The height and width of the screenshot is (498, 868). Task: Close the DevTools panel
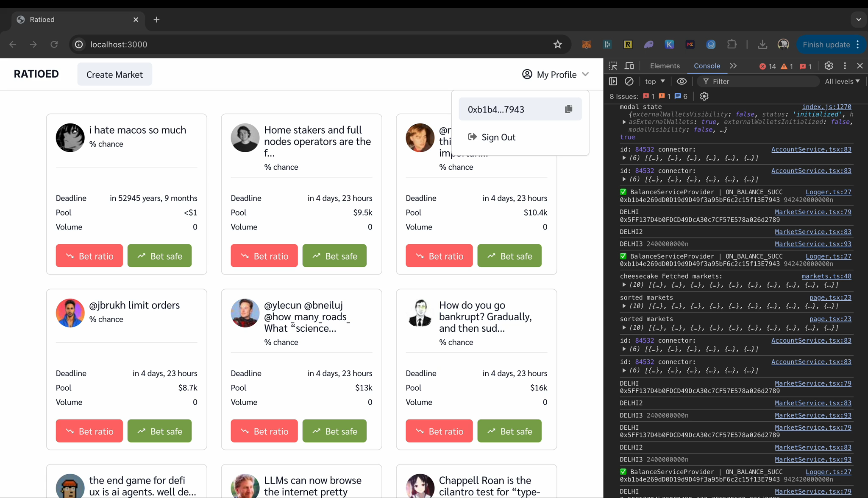(x=860, y=66)
